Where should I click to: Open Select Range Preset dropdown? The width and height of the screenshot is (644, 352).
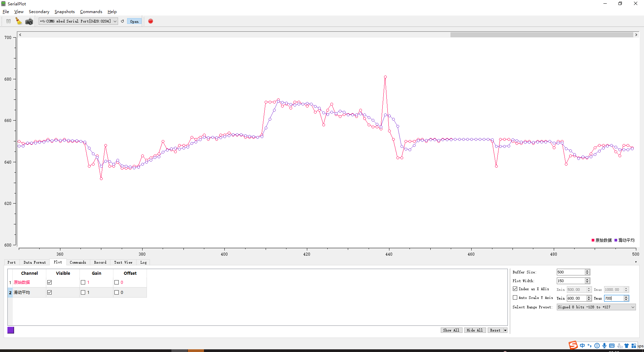pos(596,307)
